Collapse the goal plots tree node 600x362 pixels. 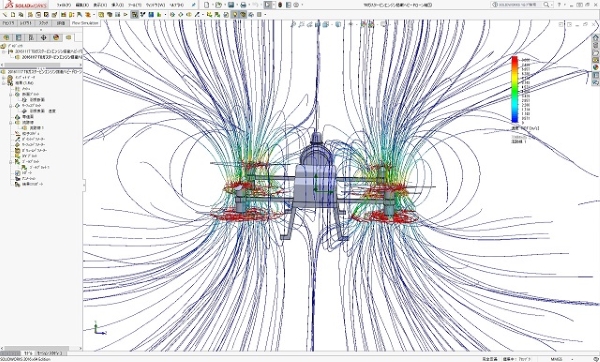pos(11,162)
